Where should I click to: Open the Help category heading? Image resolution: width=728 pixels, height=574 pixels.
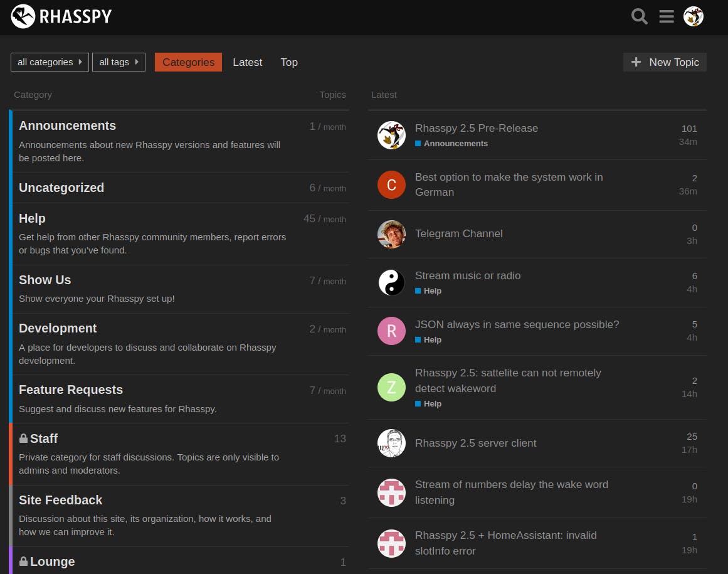pos(32,218)
